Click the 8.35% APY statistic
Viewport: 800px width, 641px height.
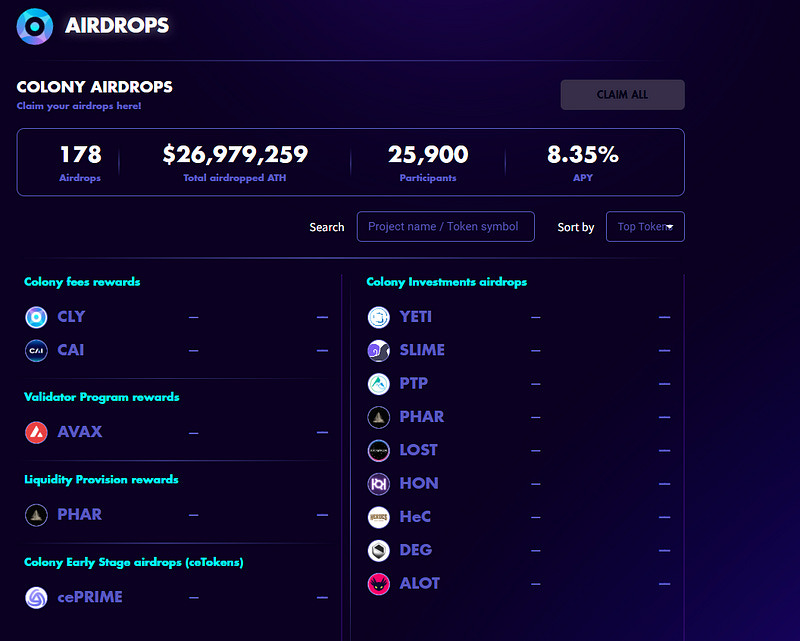(x=583, y=163)
